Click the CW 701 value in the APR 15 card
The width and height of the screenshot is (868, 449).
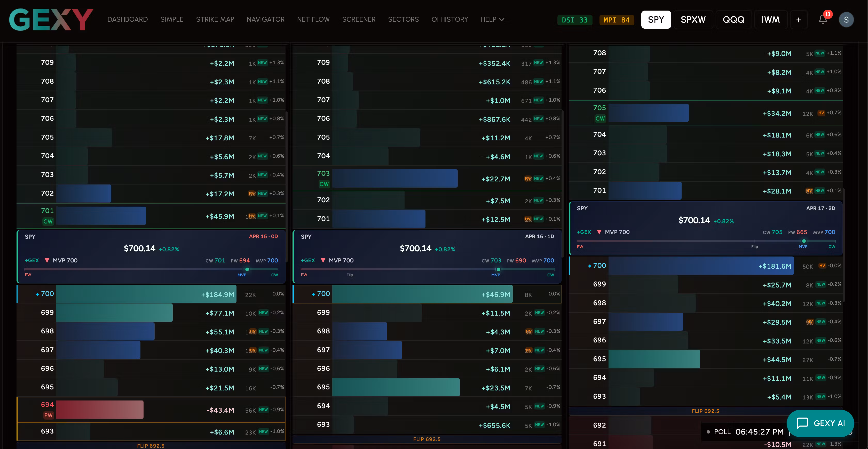[x=215, y=260]
